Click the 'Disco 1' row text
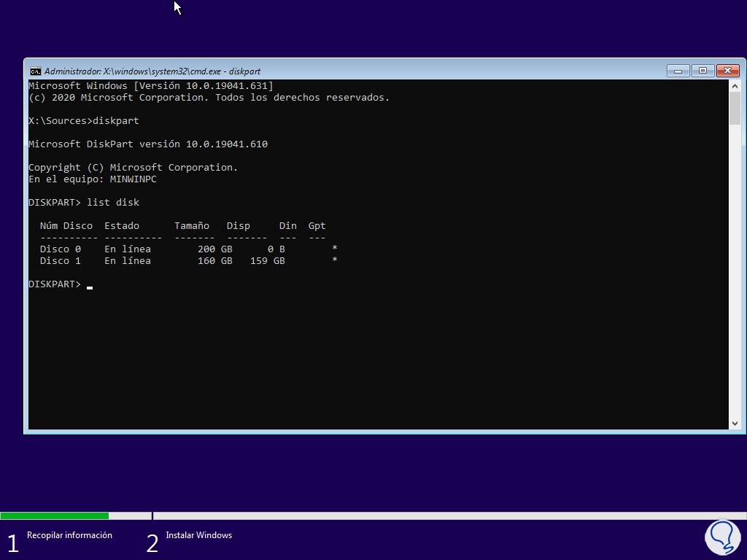The height and width of the screenshot is (560, 747). pos(61,261)
